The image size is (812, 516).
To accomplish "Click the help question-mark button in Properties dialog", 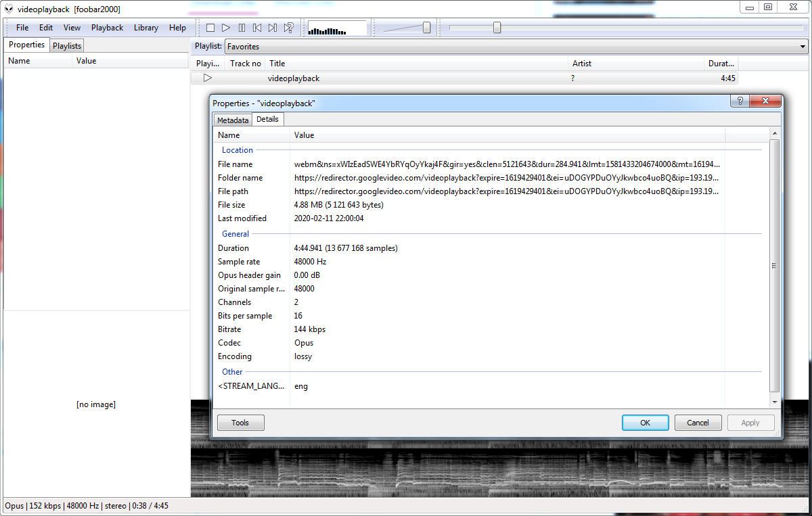I will (740, 101).
